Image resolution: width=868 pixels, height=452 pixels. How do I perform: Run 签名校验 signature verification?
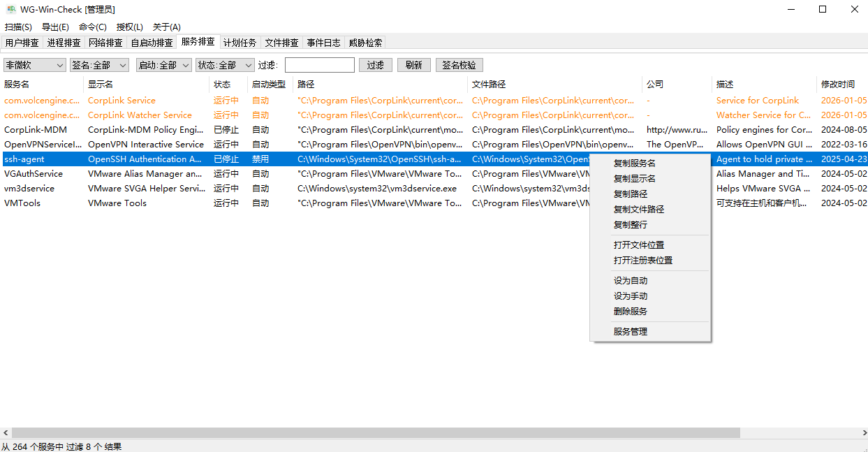point(459,65)
